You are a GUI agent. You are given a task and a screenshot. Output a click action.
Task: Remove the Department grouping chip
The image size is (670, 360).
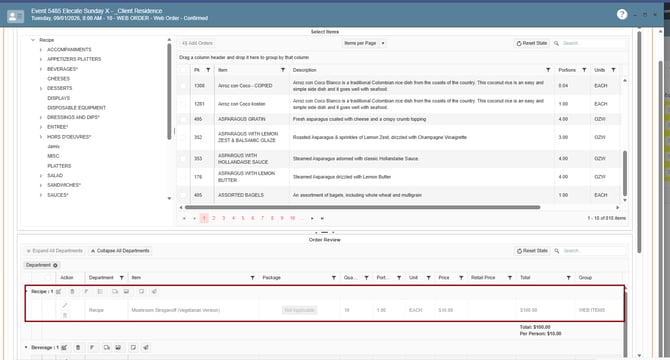pyautogui.click(x=55, y=266)
